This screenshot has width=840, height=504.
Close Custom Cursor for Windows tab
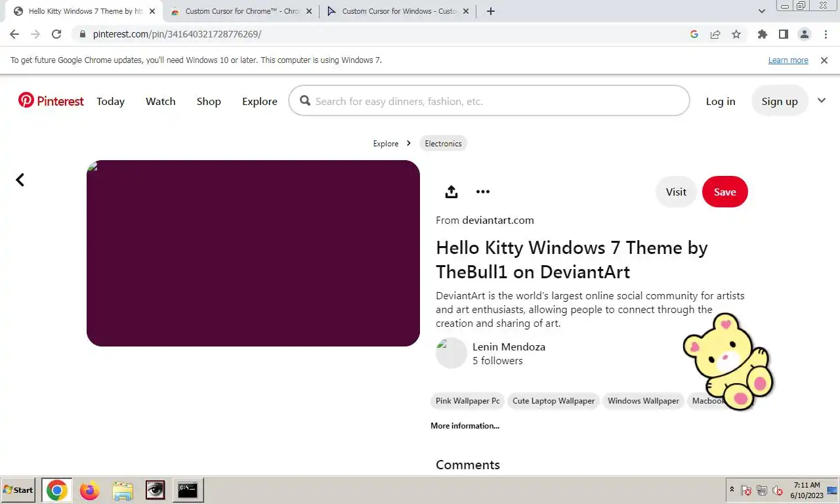tap(466, 11)
